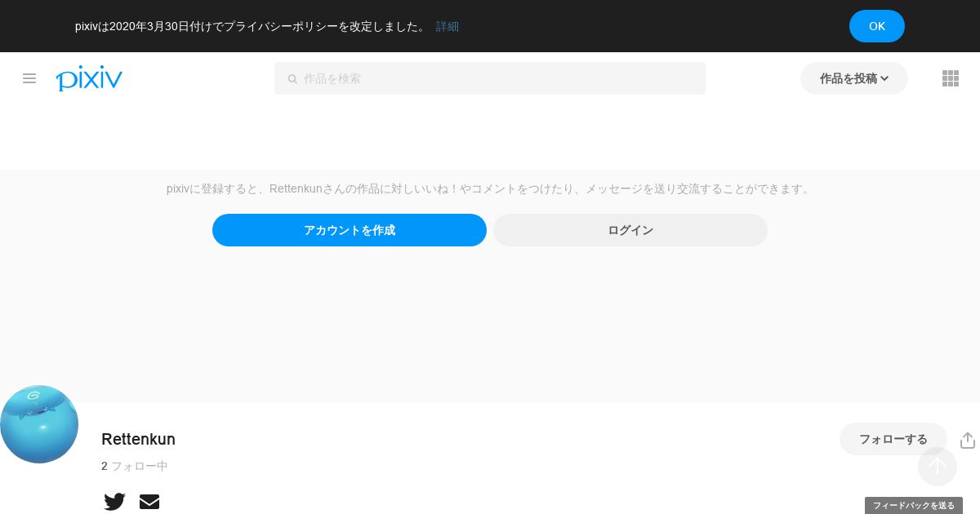The image size is (980, 514).
Task: Click the pixiv logo
Action: [89, 78]
